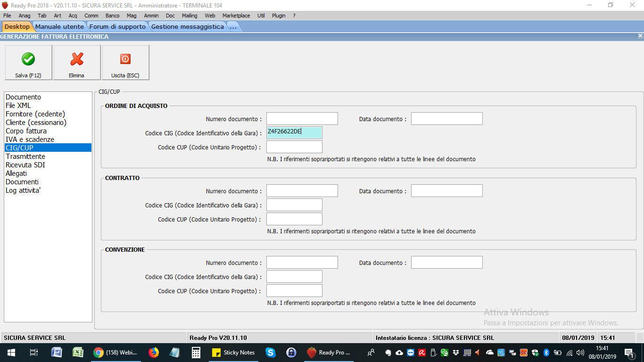Open the Banco menu
644x362 pixels.
tap(112, 16)
